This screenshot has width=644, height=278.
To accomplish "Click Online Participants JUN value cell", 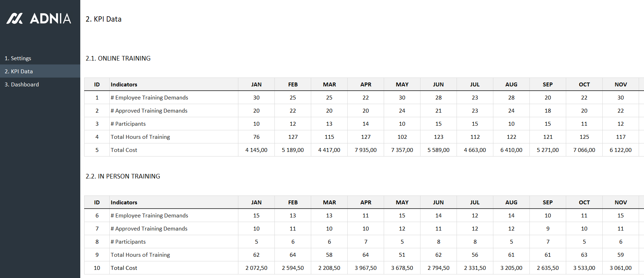I will (438, 124).
